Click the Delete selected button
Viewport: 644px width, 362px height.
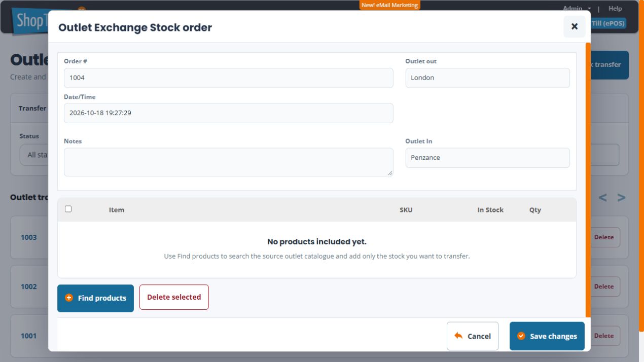pyautogui.click(x=174, y=297)
